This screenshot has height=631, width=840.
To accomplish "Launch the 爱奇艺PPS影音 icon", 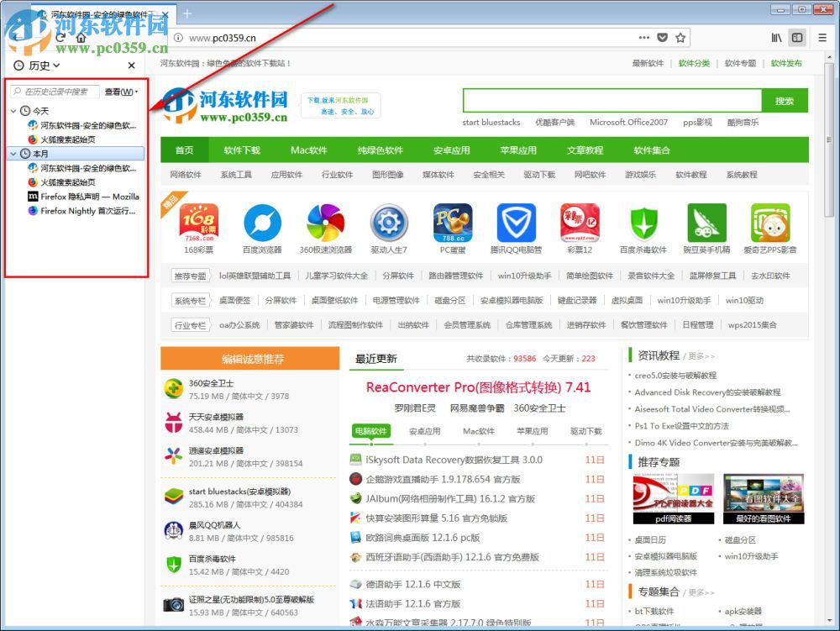I will coord(771,223).
